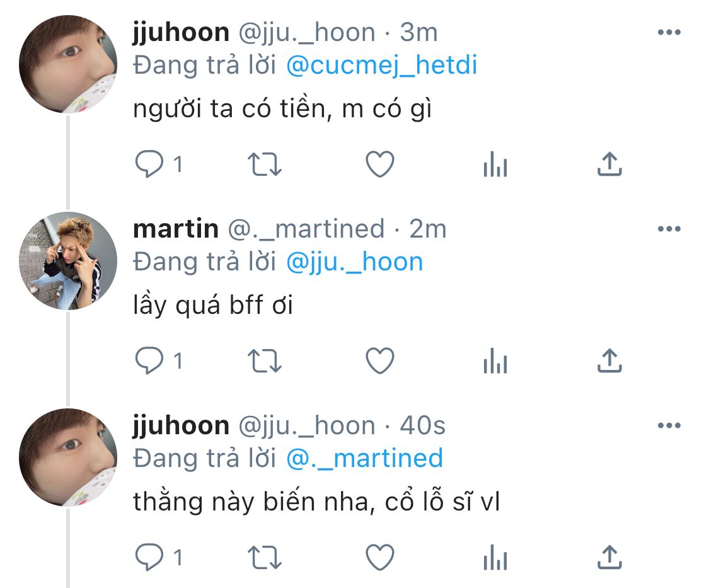The image size is (709, 588).
Task: Open more options for first jjuhoon tweet
Action: coord(669,33)
